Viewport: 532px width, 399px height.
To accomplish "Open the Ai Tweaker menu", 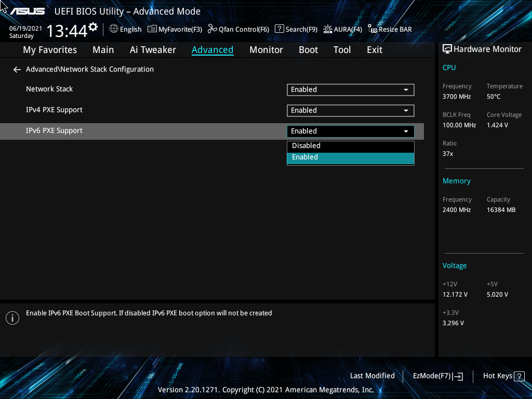I will tap(153, 49).
